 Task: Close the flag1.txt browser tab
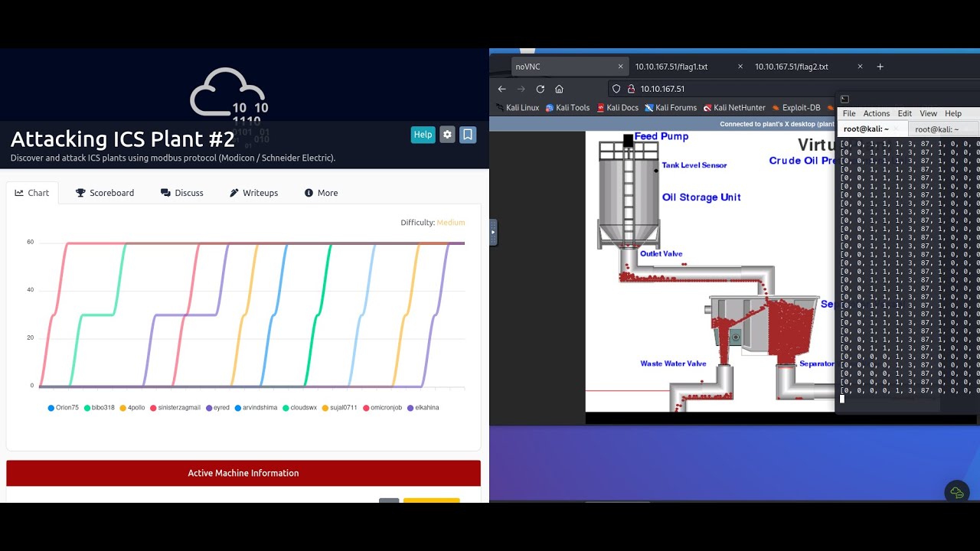click(x=740, y=67)
